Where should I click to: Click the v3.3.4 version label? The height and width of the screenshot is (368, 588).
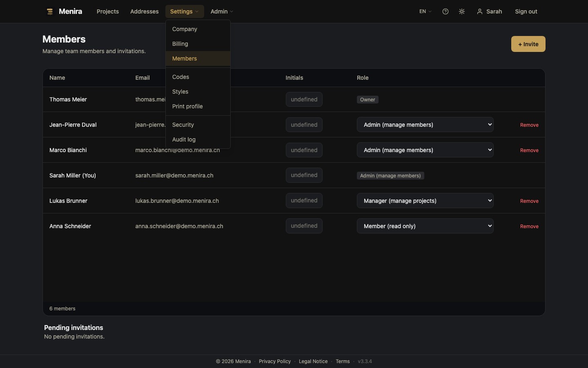point(365,361)
